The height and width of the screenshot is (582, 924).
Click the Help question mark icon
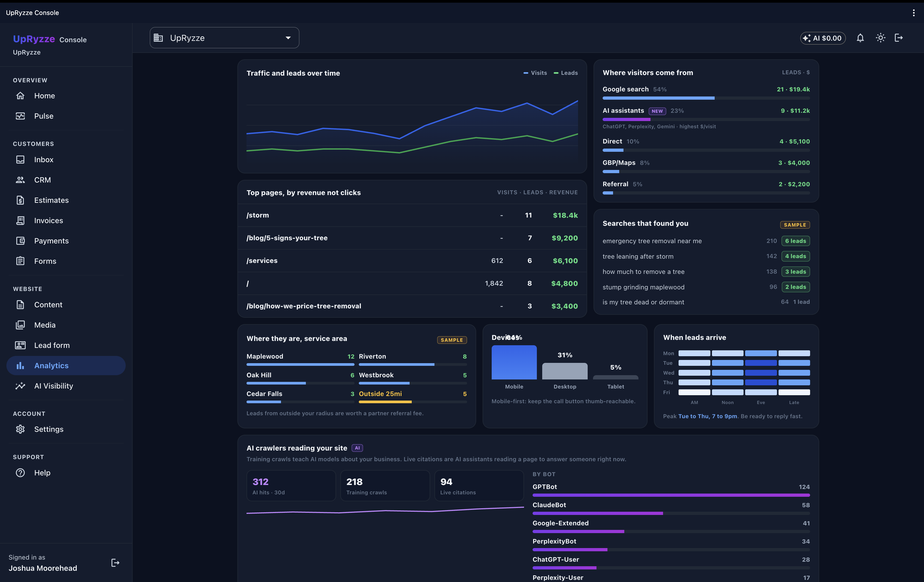20,473
